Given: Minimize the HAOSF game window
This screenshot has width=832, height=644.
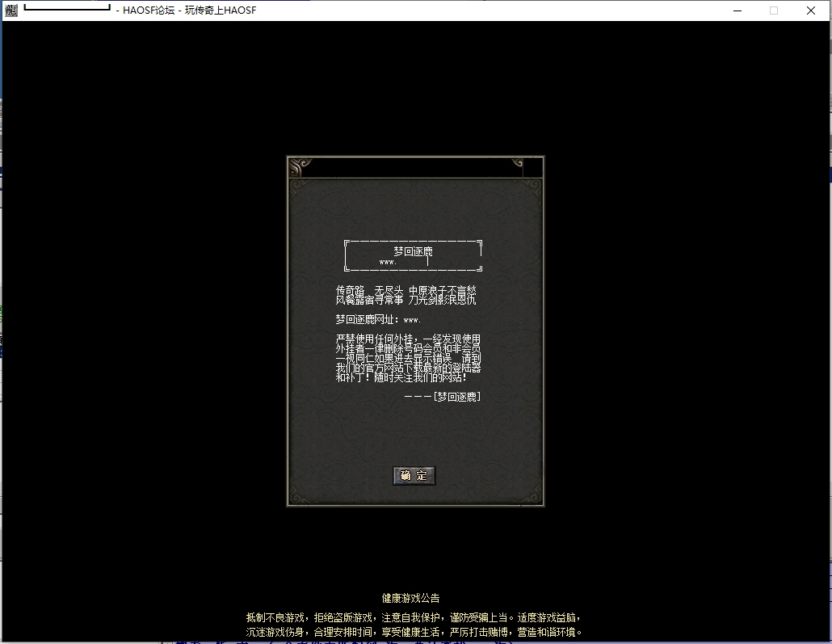Looking at the screenshot, I should (x=737, y=11).
